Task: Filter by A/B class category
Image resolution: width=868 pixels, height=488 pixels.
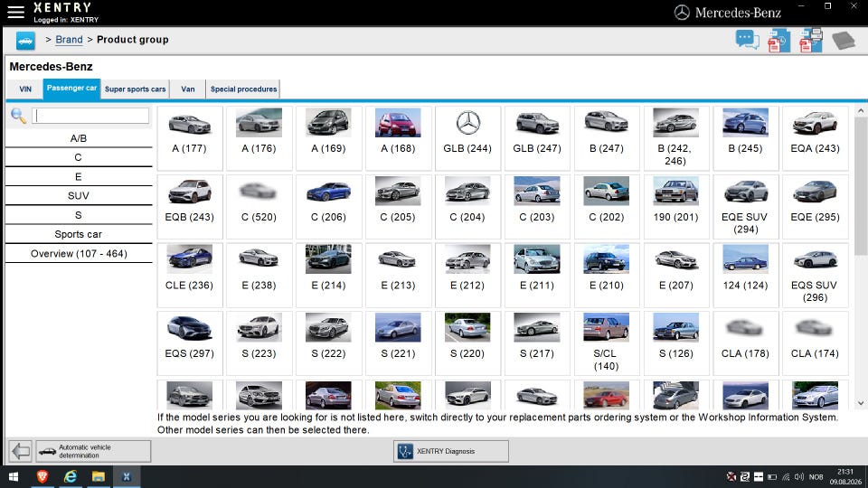Action: pyautogui.click(x=79, y=138)
